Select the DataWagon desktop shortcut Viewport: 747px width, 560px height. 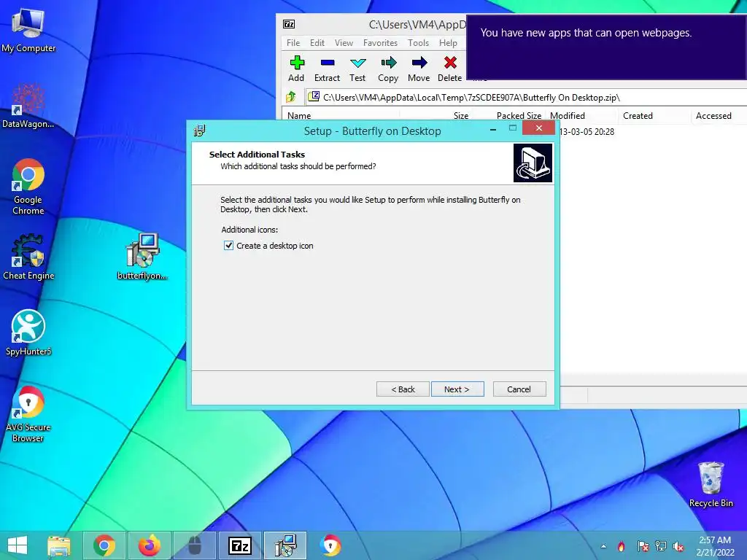click(28, 106)
